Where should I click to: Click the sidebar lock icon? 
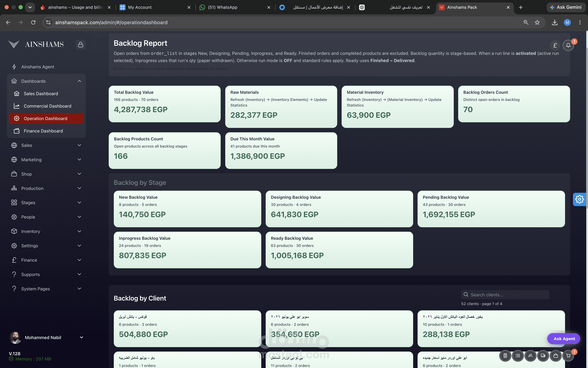(x=80, y=45)
